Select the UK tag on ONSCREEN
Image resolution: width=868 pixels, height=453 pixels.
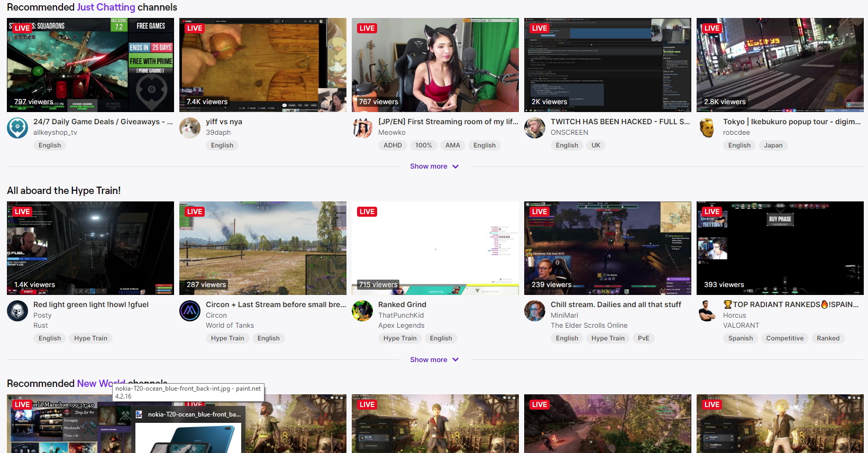(596, 145)
